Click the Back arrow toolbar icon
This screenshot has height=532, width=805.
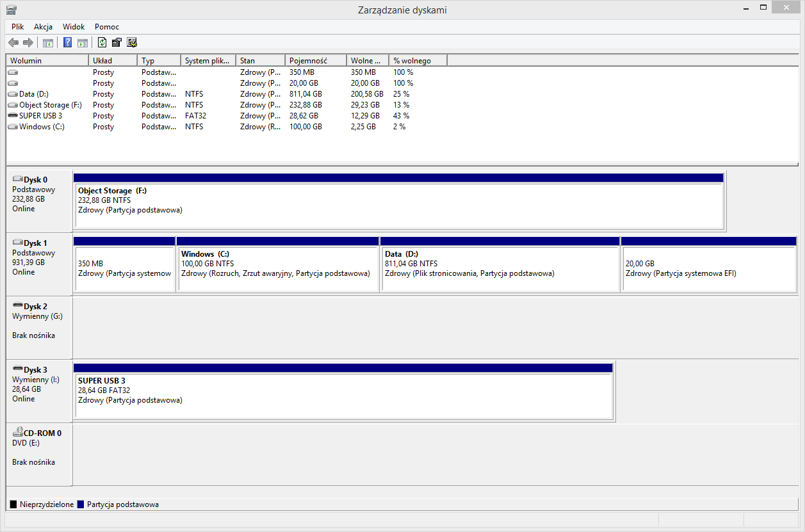[13, 43]
